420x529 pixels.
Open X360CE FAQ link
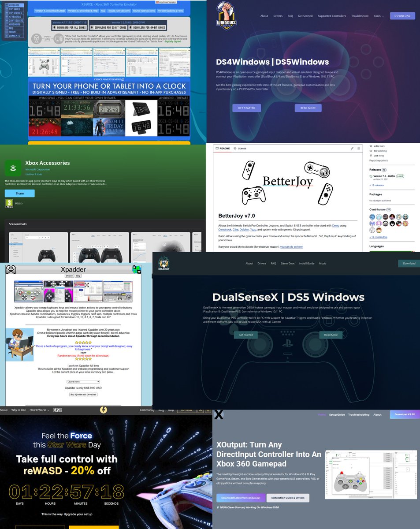(x=103, y=11)
